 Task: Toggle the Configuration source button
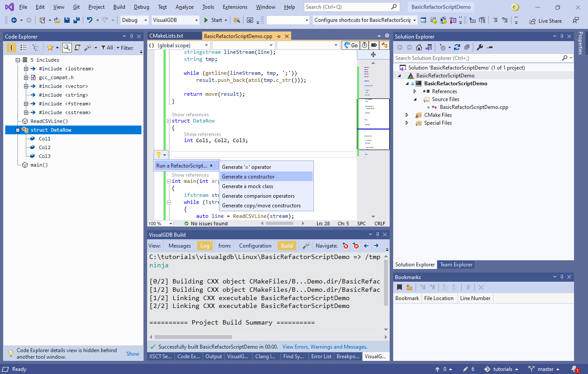coord(255,245)
